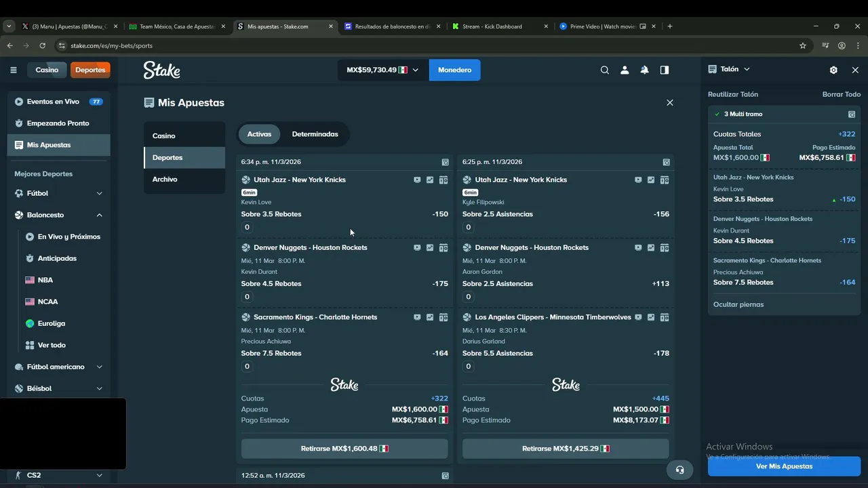Open live stream icon for Kevin Love leg
The image size is (868, 488).
tap(417, 180)
